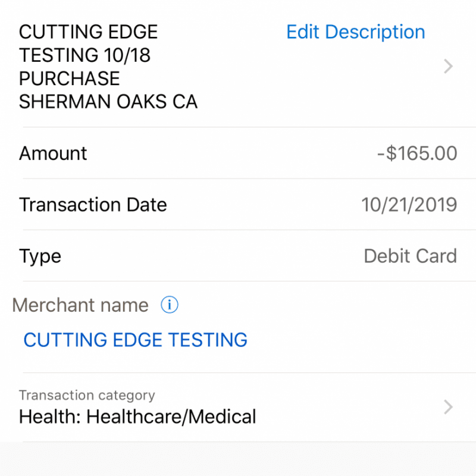Tap the Merchant name label text
This screenshot has height=476, width=476.
click(80, 305)
